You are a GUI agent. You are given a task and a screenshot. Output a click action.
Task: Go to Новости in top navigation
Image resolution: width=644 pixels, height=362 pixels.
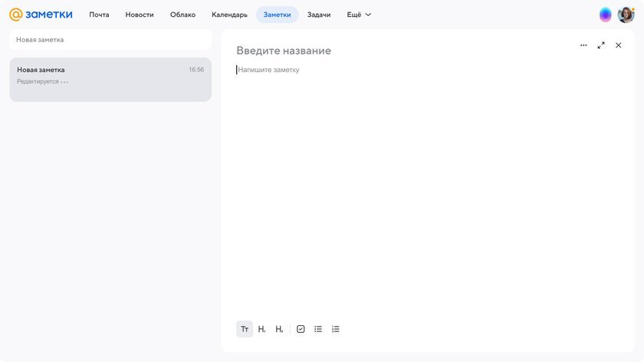click(140, 15)
